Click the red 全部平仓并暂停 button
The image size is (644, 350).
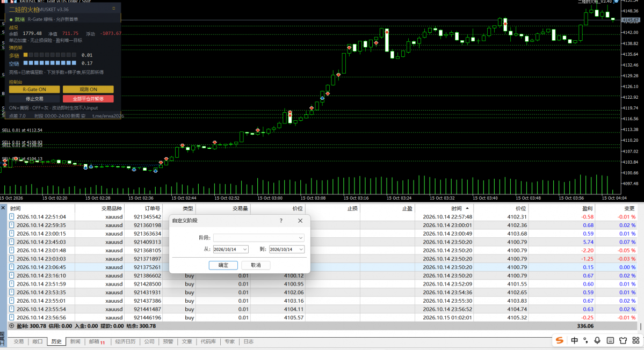pos(88,98)
